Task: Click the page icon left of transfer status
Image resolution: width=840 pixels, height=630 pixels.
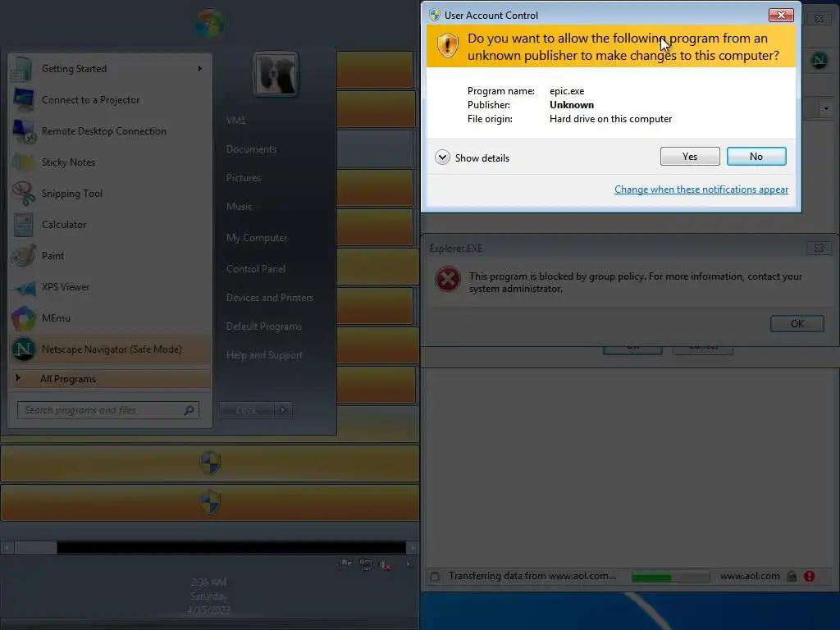Action: pos(435,577)
